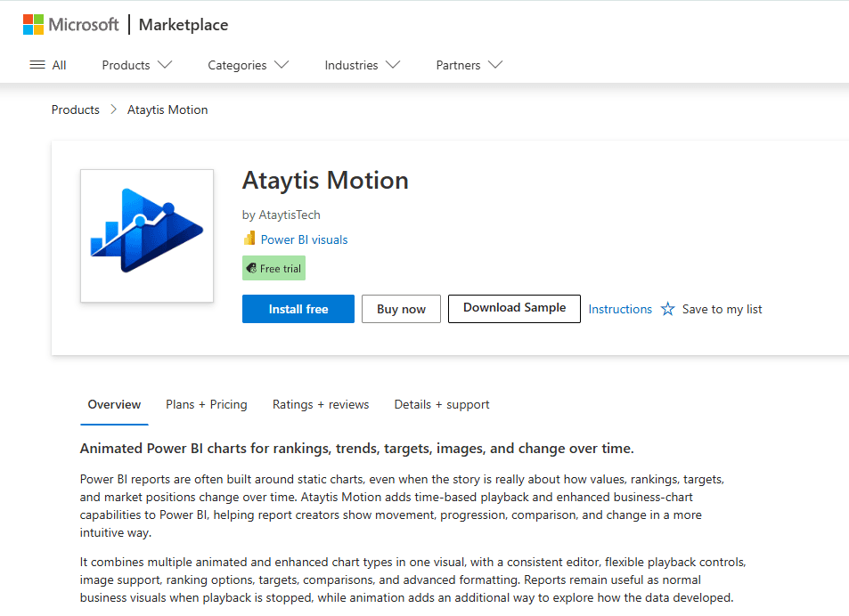Switch to Ratings + reviews tab
This screenshot has height=616, width=849.
click(x=321, y=404)
